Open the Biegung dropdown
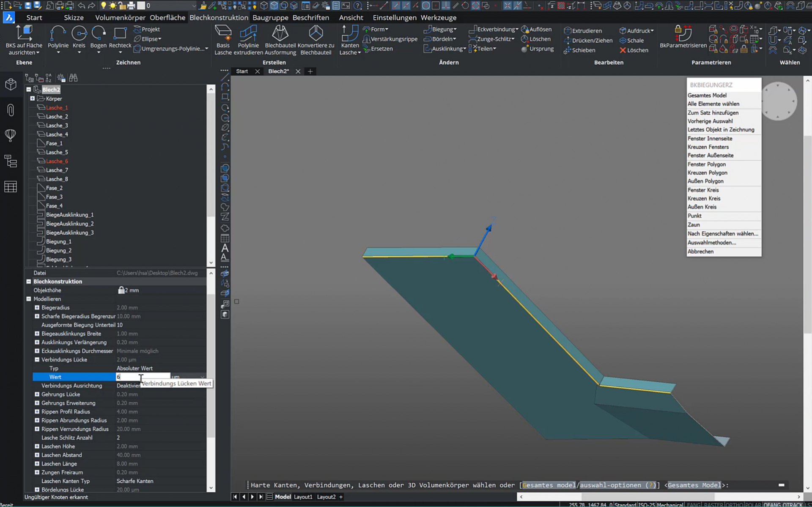This screenshot has height=507, width=812. [x=440, y=29]
